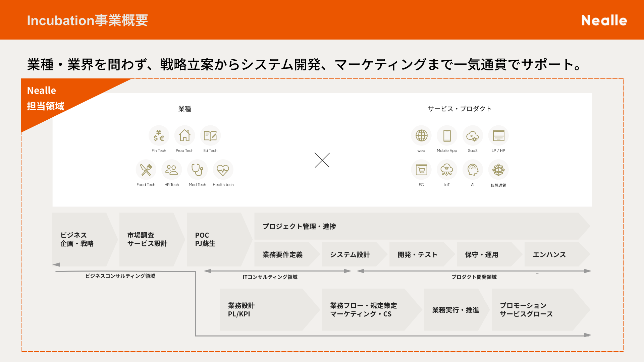This screenshot has height=362, width=644.
Task: Select the IoT cloud wifi icon
Action: [x=447, y=170]
